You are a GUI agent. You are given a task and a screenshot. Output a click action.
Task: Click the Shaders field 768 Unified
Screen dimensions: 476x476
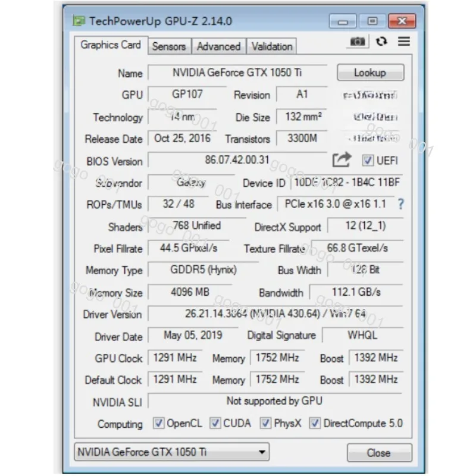(197, 226)
